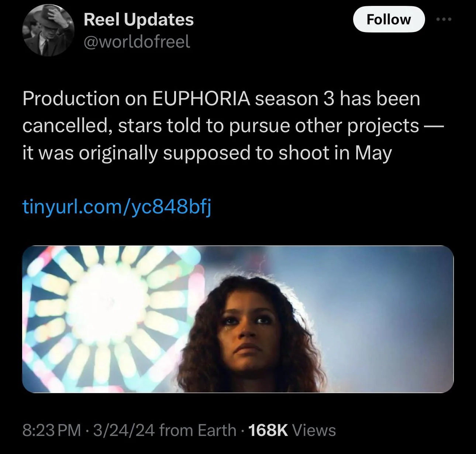Open Reel Updates display name
Viewport: 476px width, 454px height.
[138, 20]
